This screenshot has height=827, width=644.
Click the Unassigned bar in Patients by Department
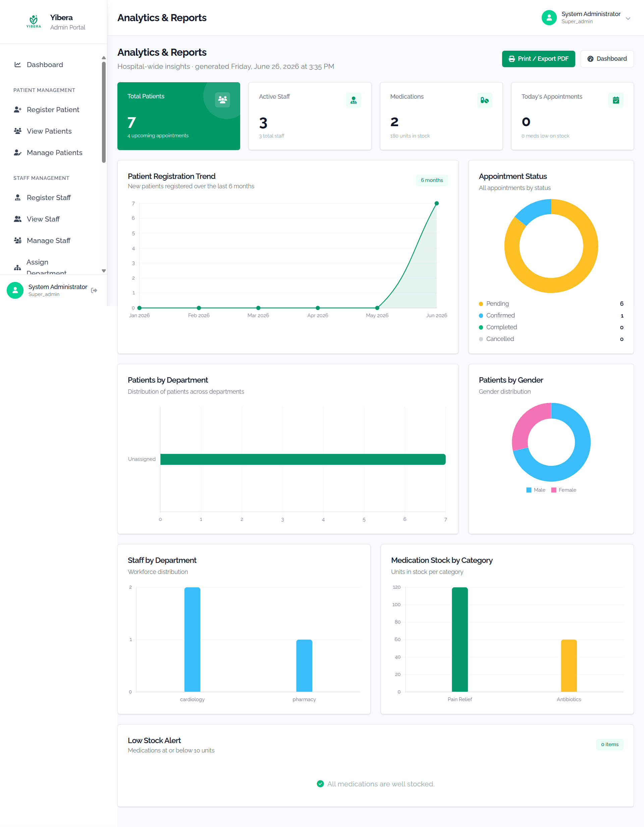pyautogui.click(x=303, y=459)
